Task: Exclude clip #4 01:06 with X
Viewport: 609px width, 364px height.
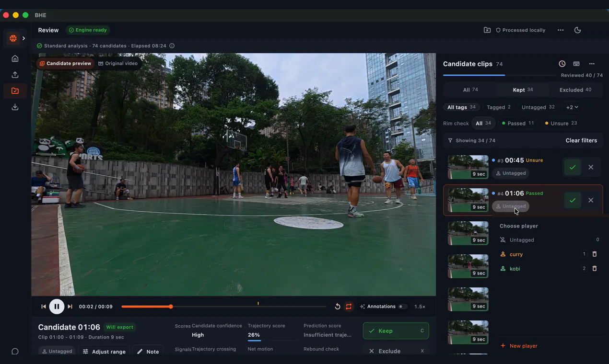Action: (591, 200)
